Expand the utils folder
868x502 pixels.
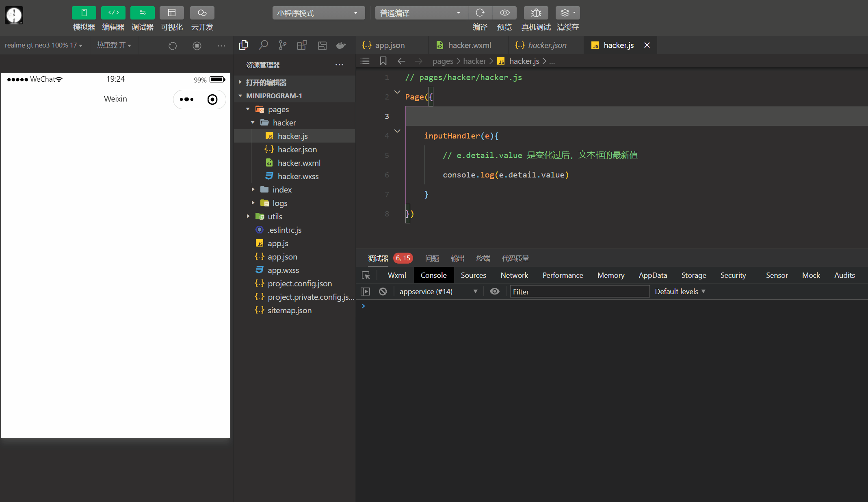[295, 216]
